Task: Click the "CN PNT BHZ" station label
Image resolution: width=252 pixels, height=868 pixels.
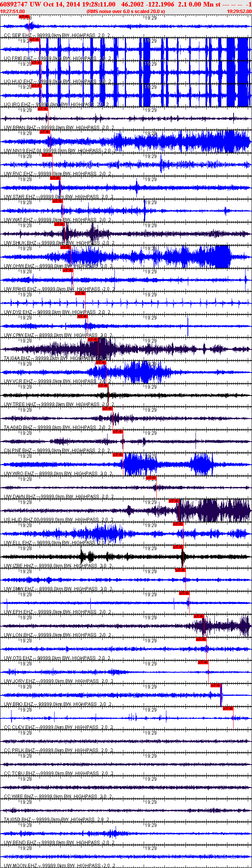Action: click(18, 451)
